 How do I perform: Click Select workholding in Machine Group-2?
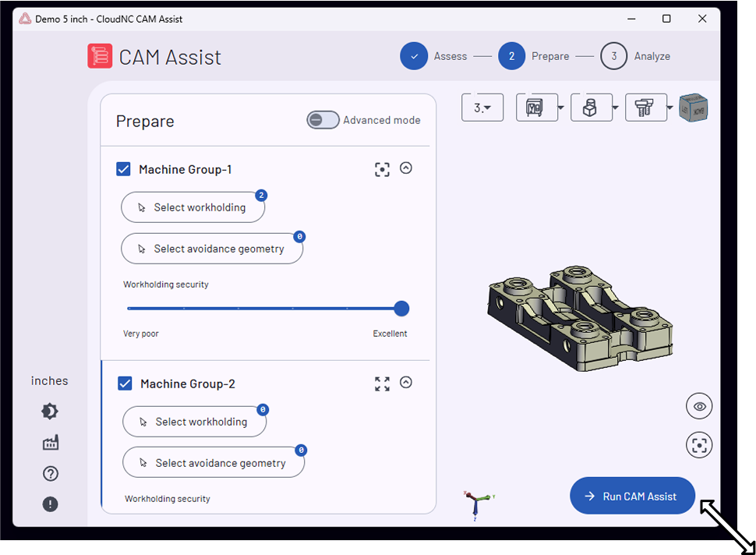click(x=194, y=422)
